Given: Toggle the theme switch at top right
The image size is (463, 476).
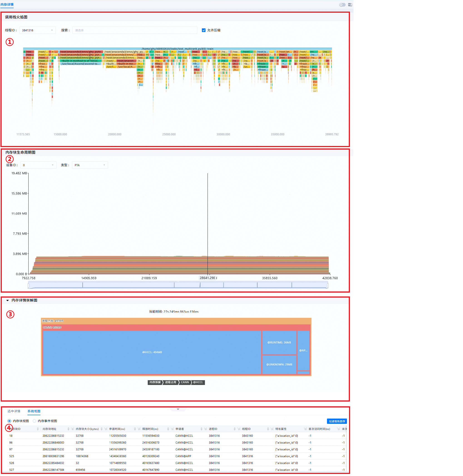Looking at the screenshot, I should (342, 5).
